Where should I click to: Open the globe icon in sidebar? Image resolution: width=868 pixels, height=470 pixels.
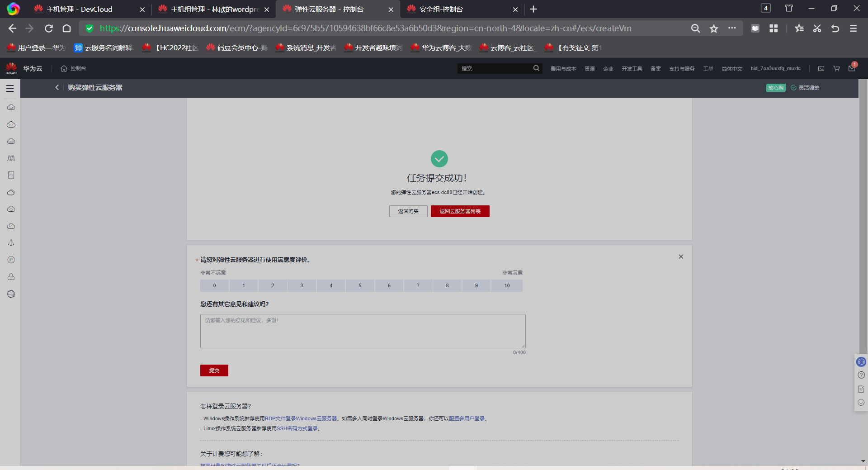tap(11, 294)
